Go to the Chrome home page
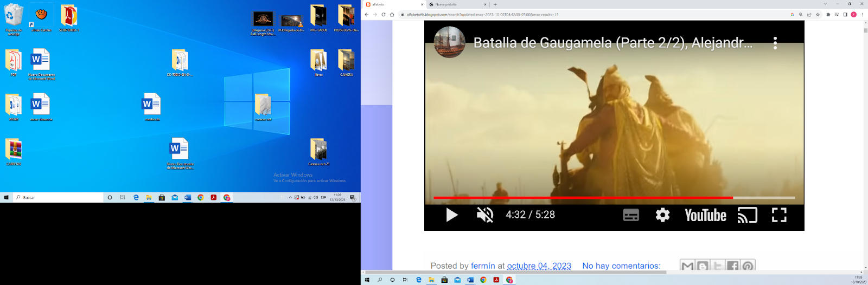This screenshot has height=285, width=868. 392,15
